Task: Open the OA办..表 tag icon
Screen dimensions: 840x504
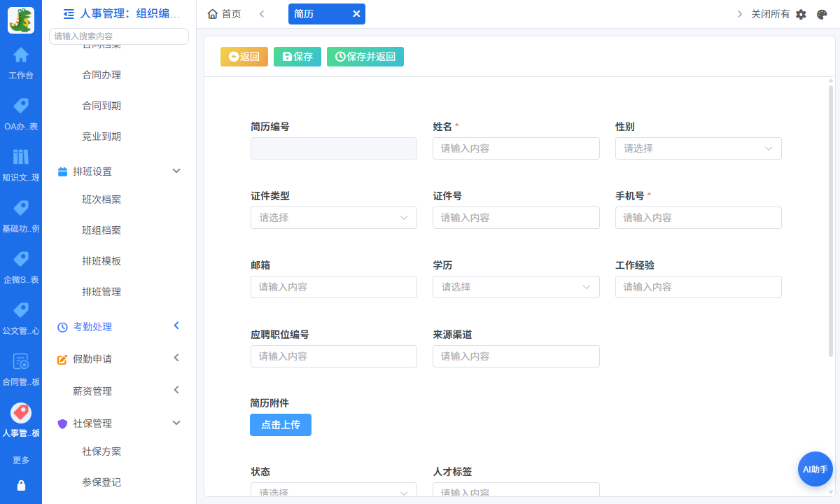Action: (21, 106)
